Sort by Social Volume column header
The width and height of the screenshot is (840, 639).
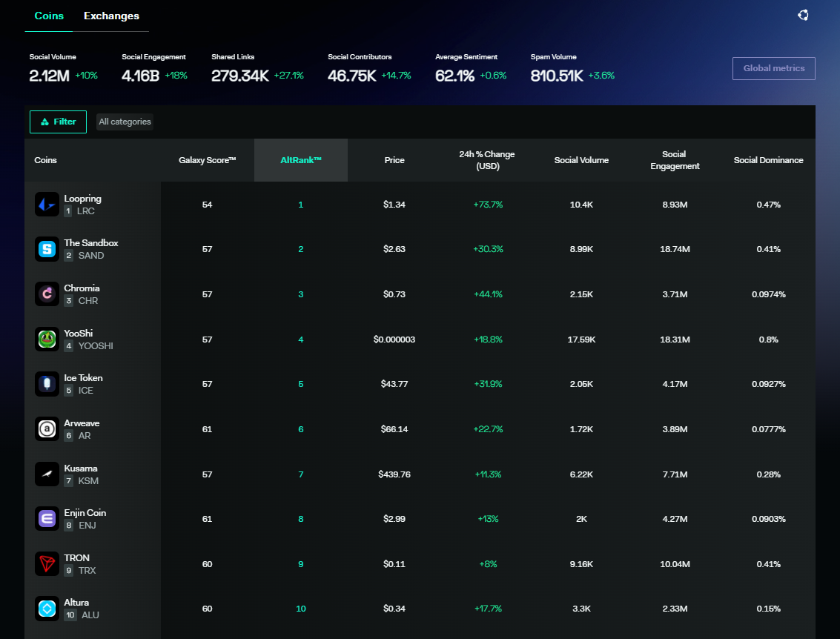click(x=581, y=160)
